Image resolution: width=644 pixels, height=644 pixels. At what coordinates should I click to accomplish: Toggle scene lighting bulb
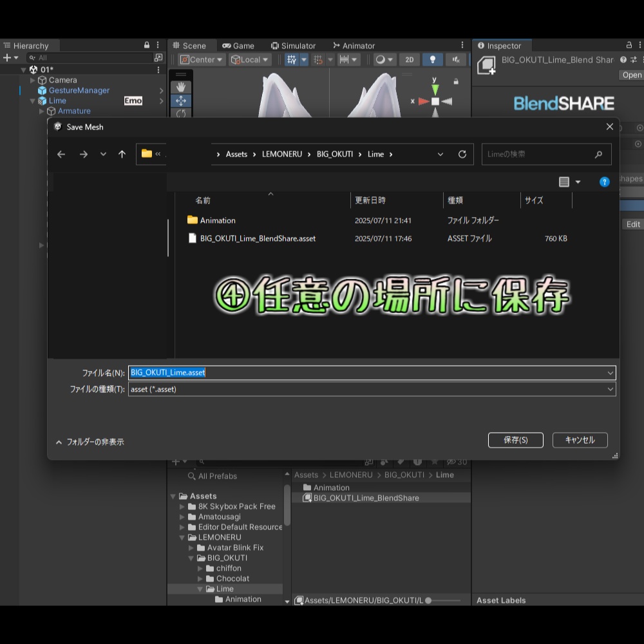[x=433, y=60]
